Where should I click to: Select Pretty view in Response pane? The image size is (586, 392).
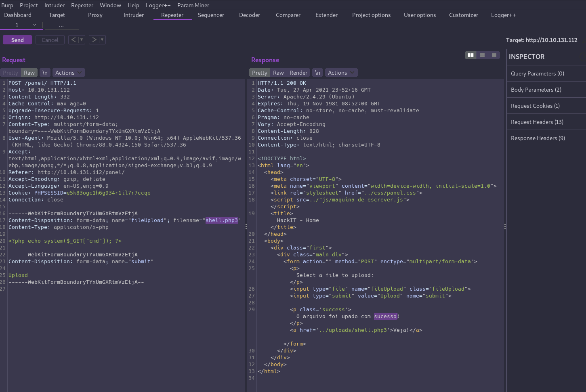tap(260, 73)
